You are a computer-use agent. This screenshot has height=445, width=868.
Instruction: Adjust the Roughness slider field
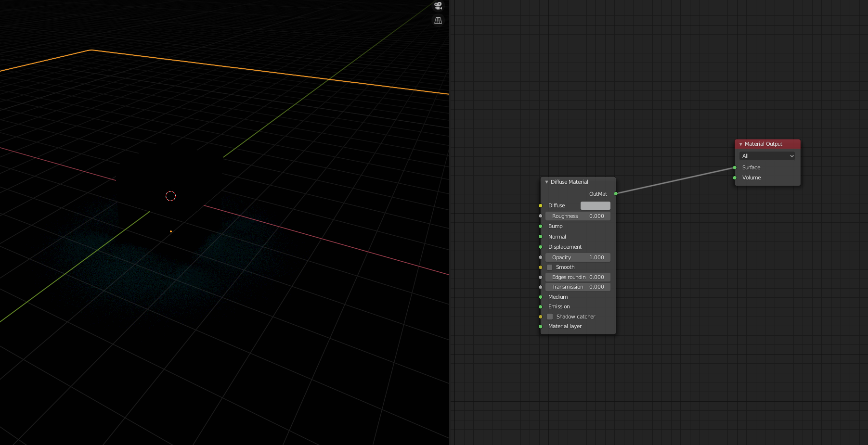tap(578, 216)
